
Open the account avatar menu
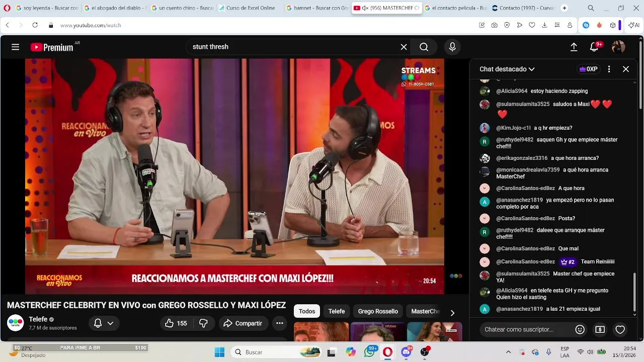(618, 47)
